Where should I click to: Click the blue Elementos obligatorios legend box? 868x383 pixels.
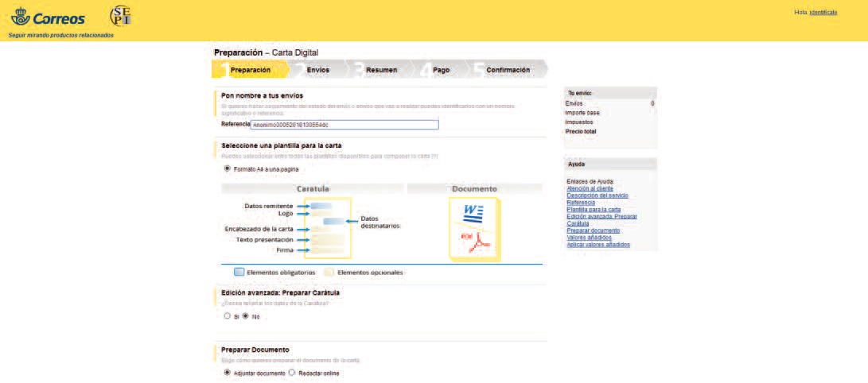click(239, 272)
